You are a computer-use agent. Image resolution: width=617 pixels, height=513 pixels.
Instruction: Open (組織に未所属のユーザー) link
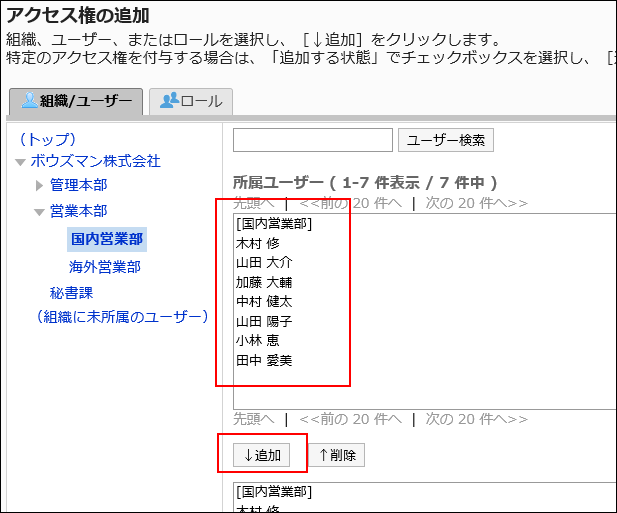pos(122,317)
